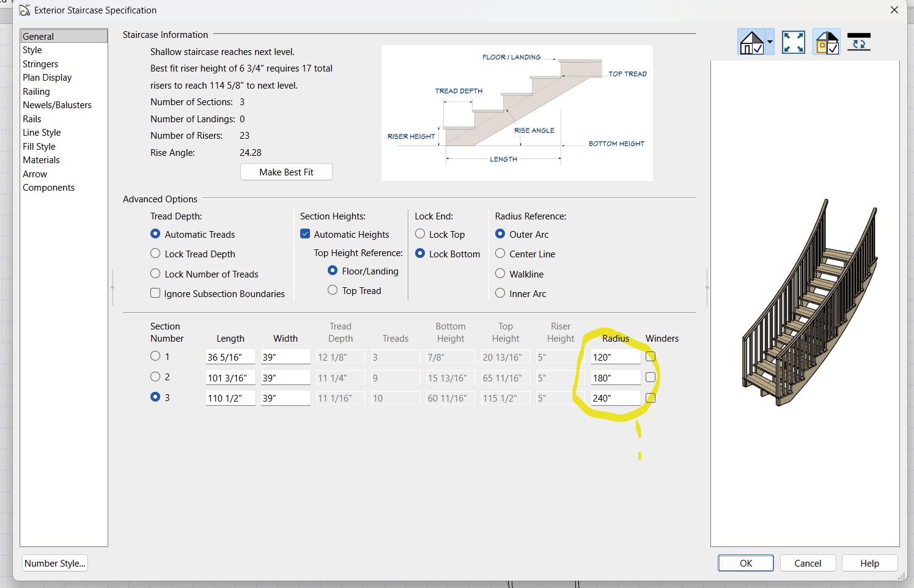Toggle the color preview house icon
914x588 pixels.
[x=827, y=43]
